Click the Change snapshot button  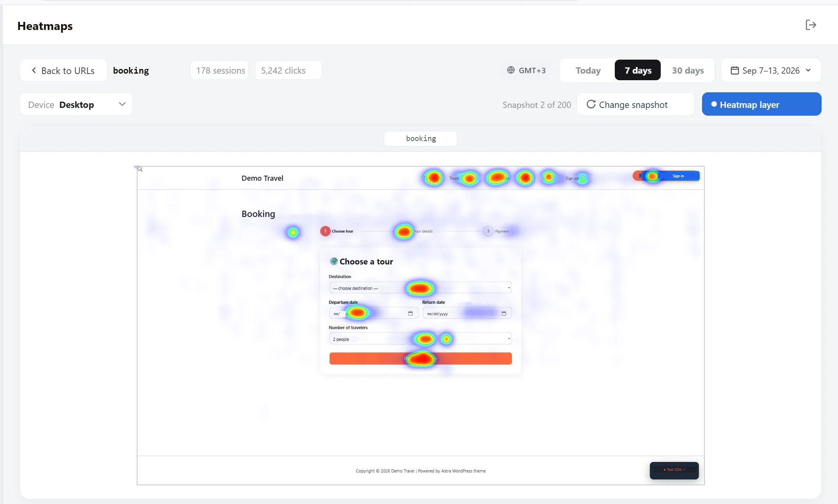(635, 104)
